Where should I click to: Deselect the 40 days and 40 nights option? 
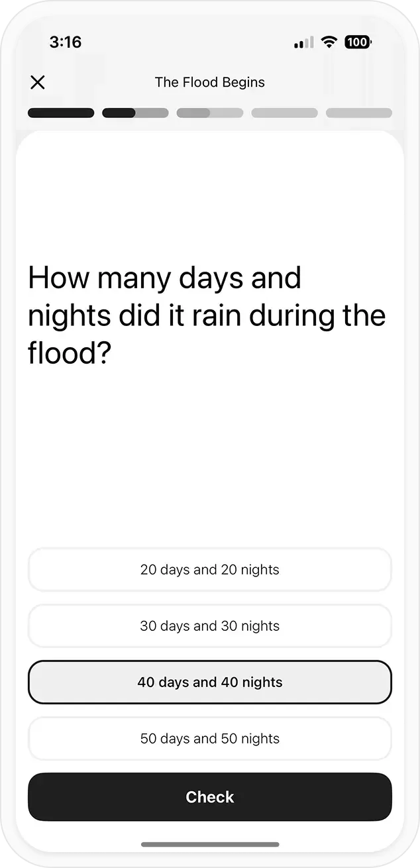coord(210,682)
